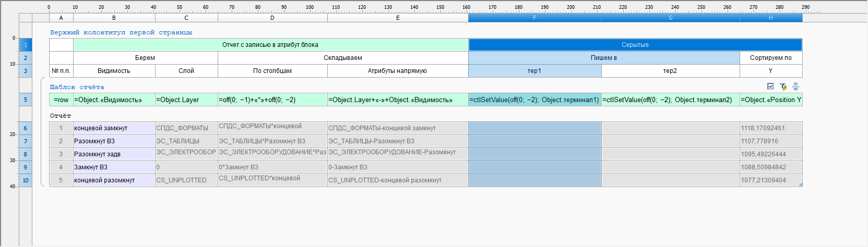Select the =row formula cell

[x=61, y=100]
